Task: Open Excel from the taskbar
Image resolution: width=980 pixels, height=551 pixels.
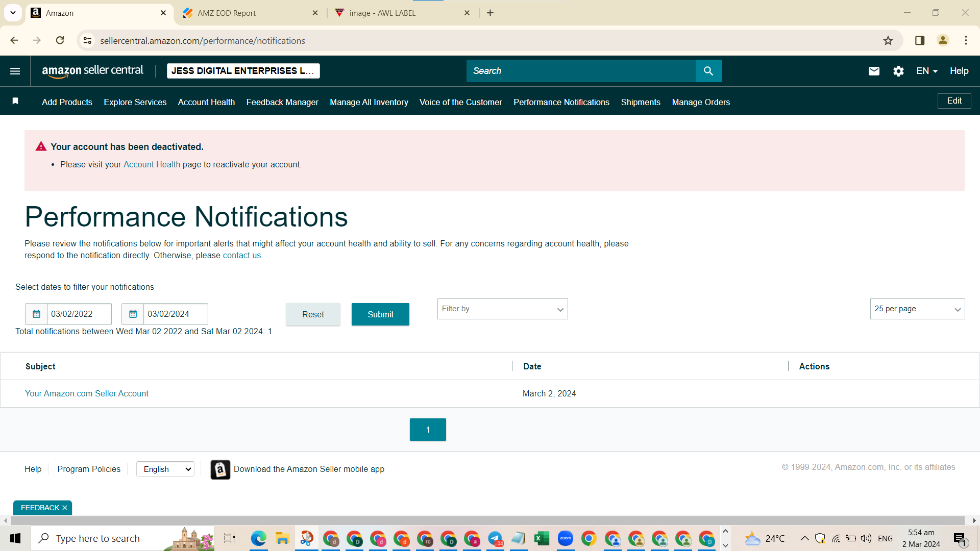Action: 542,538
